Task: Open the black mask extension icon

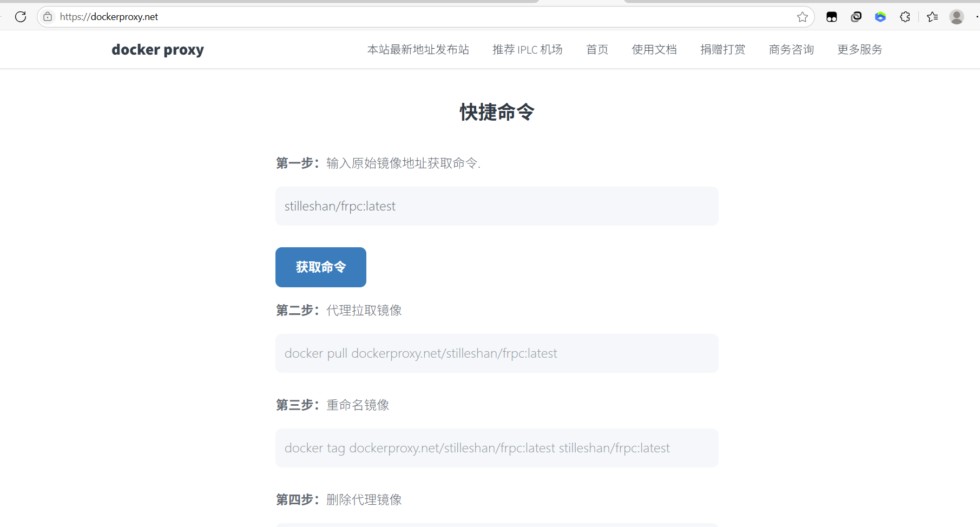Action: (x=832, y=17)
